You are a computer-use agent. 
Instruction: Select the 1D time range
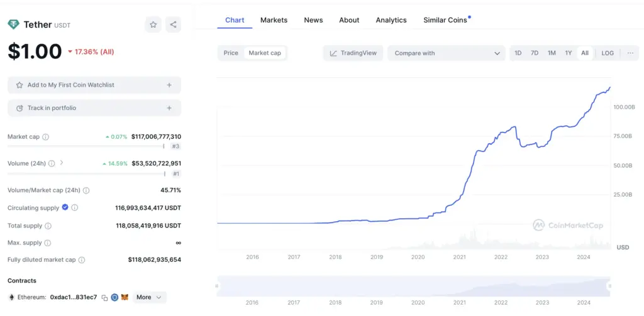[518, 53]
